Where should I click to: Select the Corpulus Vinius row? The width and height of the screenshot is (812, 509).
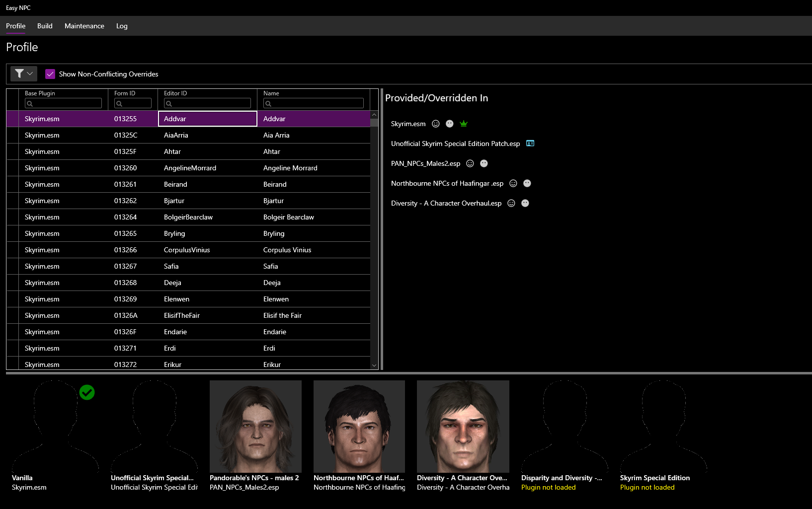pos(188,250)
